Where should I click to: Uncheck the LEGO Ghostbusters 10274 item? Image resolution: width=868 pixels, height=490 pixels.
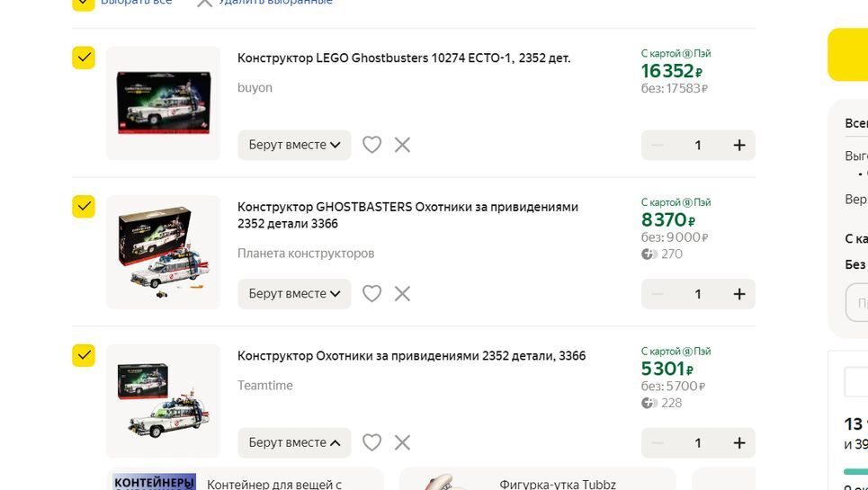click(x=84, y=58)
